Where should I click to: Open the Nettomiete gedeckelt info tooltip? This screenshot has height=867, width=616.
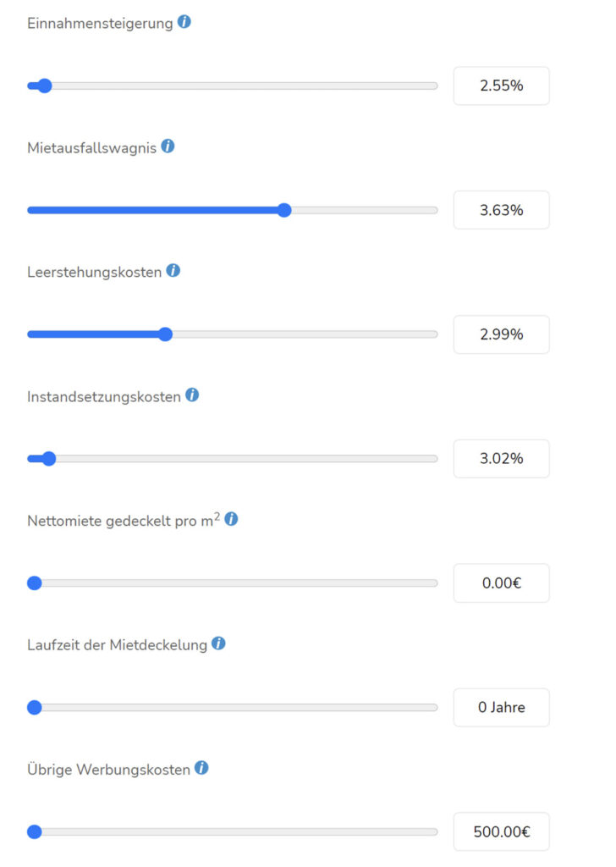click(x=231, y=518)
